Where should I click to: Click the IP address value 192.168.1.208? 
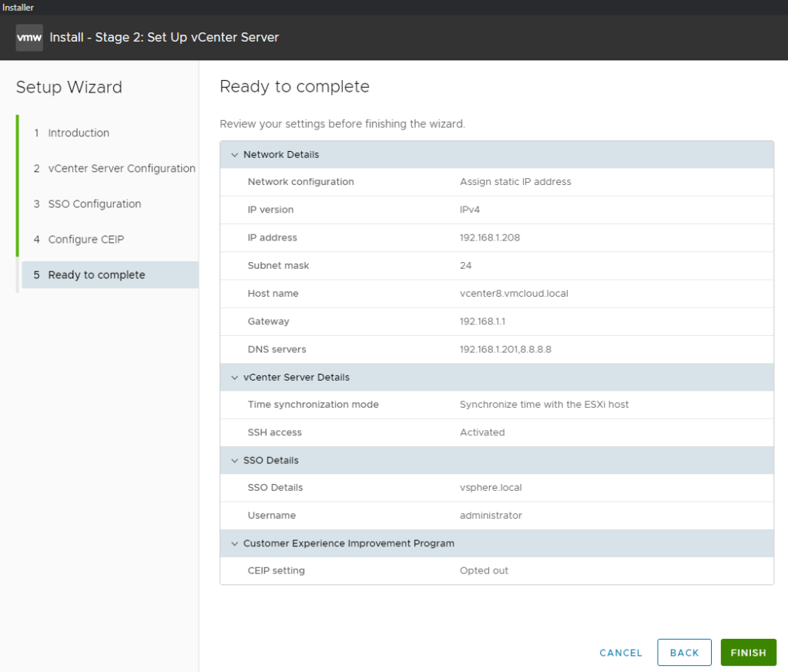(x=490, y=238)
